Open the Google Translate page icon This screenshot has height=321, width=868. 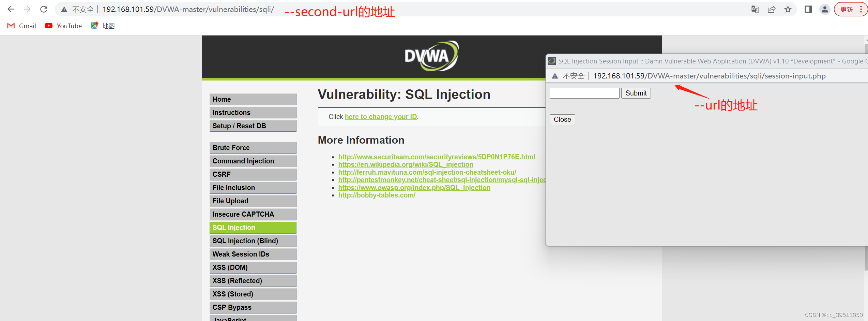point(755,9)
